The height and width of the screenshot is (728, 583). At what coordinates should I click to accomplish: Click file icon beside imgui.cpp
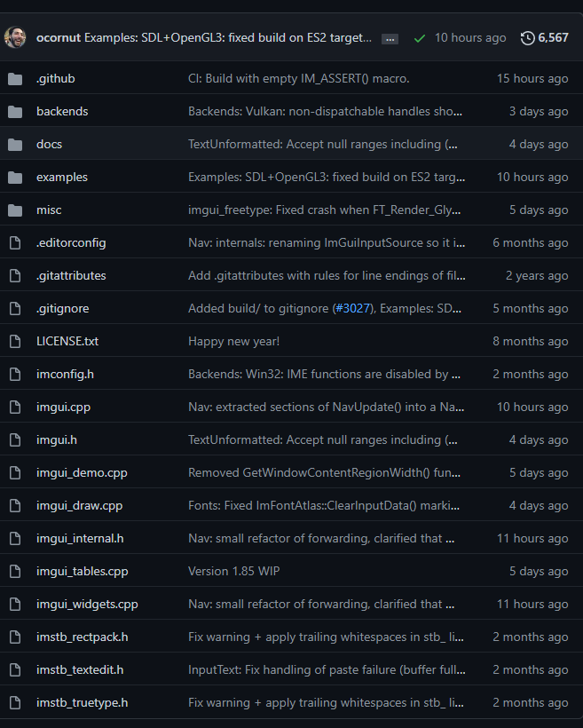click(15, 408)
